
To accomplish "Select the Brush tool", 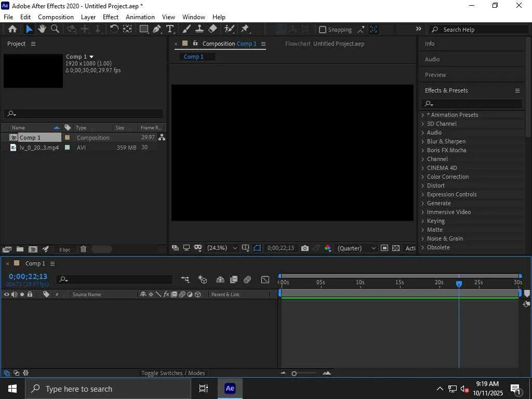I will pyautogui.click(x=187, y=29).
